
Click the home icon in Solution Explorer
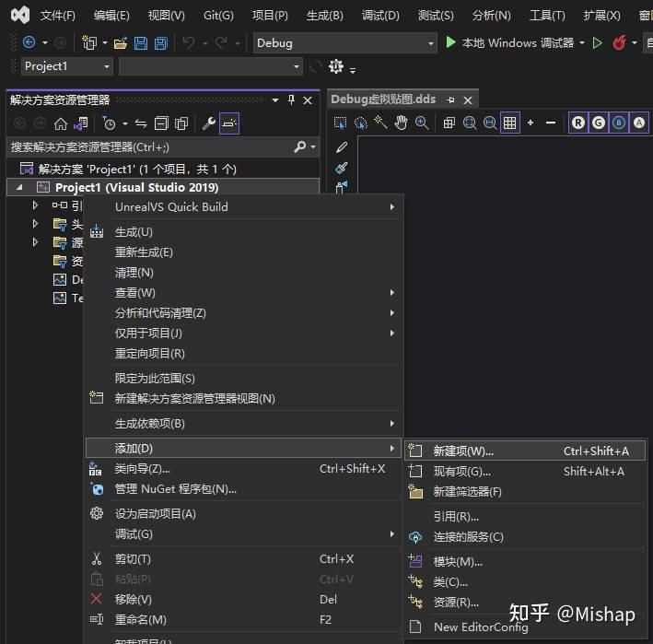tap(61, 123)
